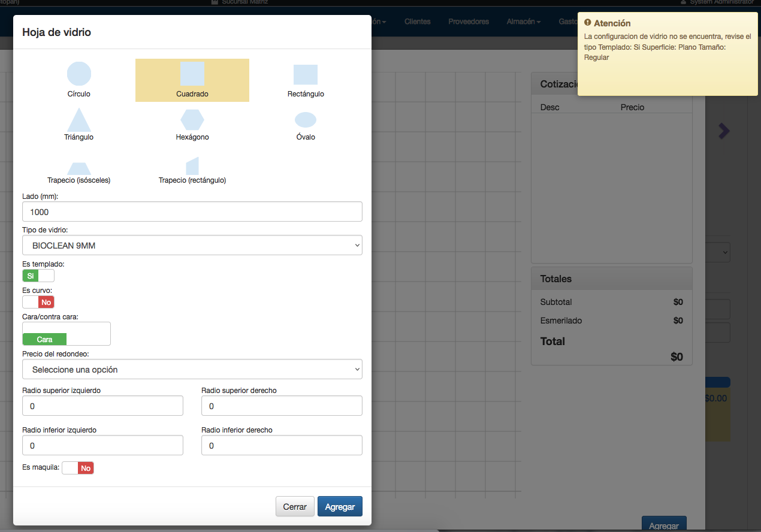761x532 pixels.
Task: Flip the Cara/contra cara switch
Action: coord(66,334)
